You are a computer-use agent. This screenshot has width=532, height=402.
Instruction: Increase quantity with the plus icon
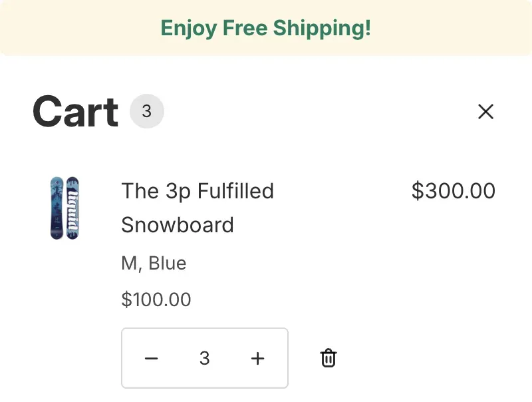[x=257, y=358]
